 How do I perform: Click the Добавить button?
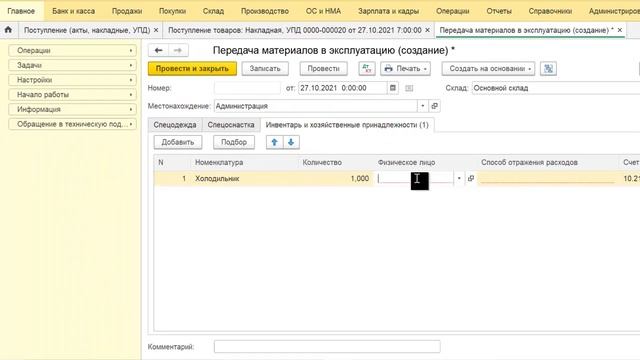(178, 142)
